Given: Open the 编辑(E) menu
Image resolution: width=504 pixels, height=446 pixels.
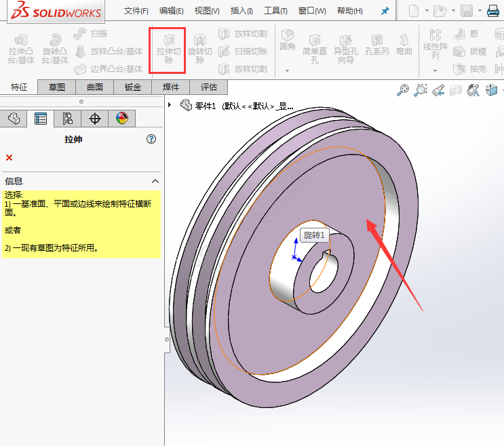Looking at the screenshot, I should click(172, 11).
